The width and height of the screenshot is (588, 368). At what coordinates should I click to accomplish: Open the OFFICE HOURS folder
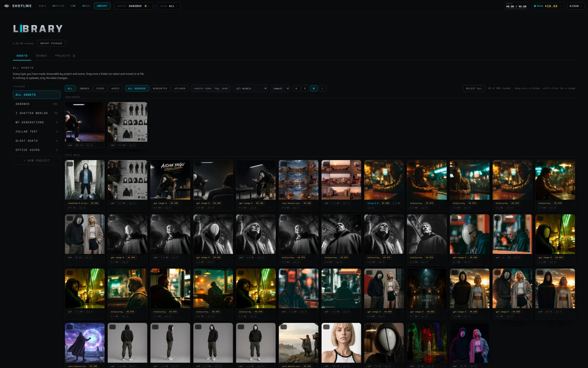pyautogui.click(x=37, y=150)
